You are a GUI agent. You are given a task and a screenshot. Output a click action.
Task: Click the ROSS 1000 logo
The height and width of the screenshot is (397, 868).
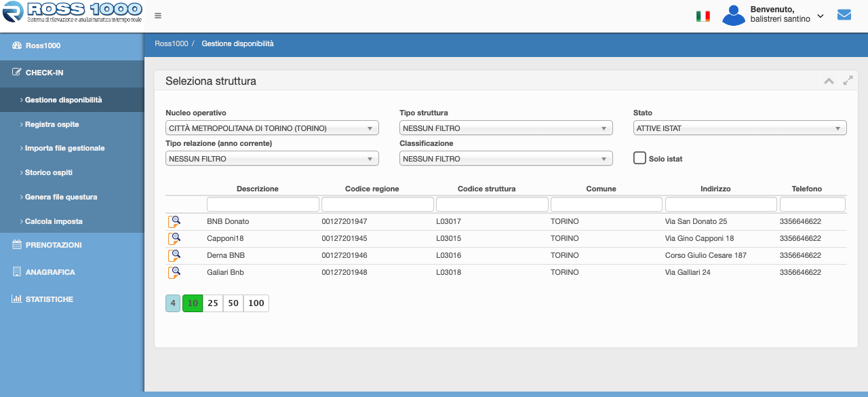click(72, 14)
